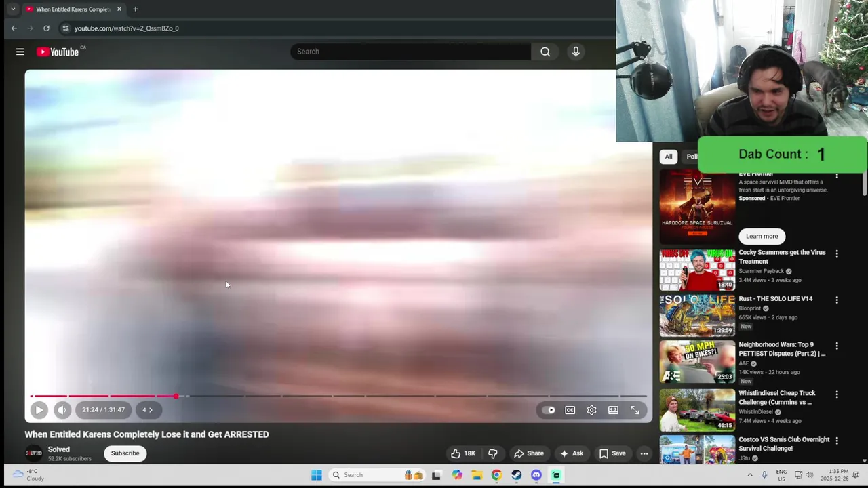
Task: Open File Explorer from taskbar
Action: (477, 475)
